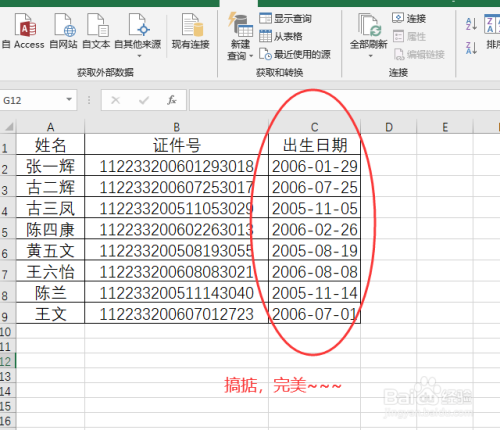
Task: Click cell containing 张一辉
Action: pos(50,166)
